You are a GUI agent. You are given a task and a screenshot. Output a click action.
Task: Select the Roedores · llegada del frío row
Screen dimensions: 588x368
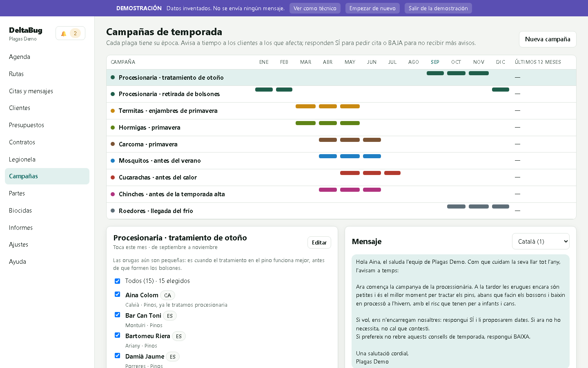(341, 211)
